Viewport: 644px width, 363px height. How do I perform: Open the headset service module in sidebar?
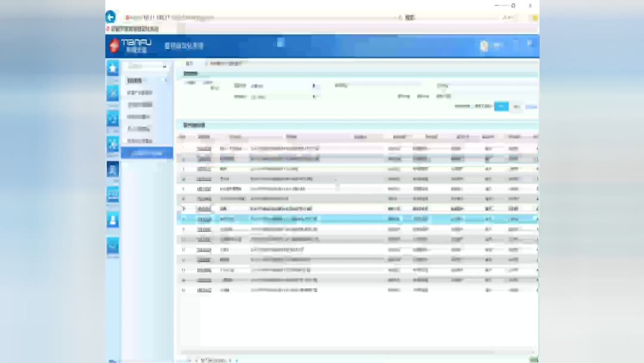[113, 119]
